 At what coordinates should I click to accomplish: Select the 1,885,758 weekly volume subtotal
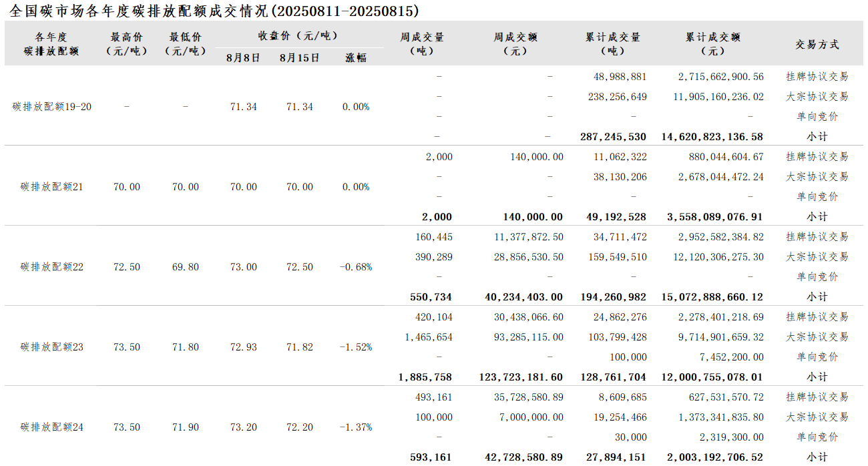click(x=425, y=377)
